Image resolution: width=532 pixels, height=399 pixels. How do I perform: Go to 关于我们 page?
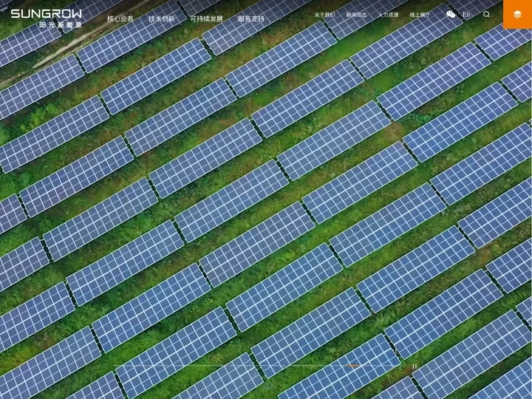coord(324,15)
